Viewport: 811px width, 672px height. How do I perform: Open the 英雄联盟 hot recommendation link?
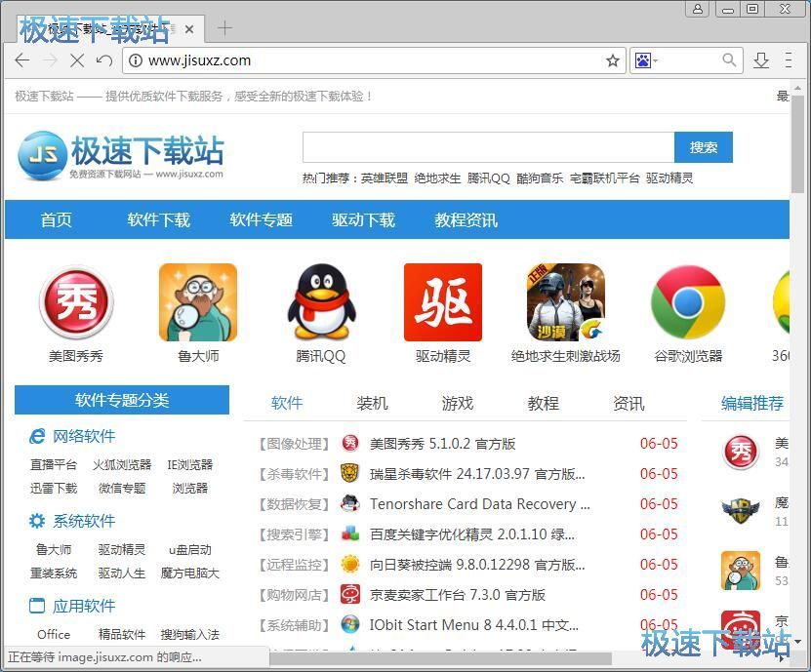tap(384, 178)
